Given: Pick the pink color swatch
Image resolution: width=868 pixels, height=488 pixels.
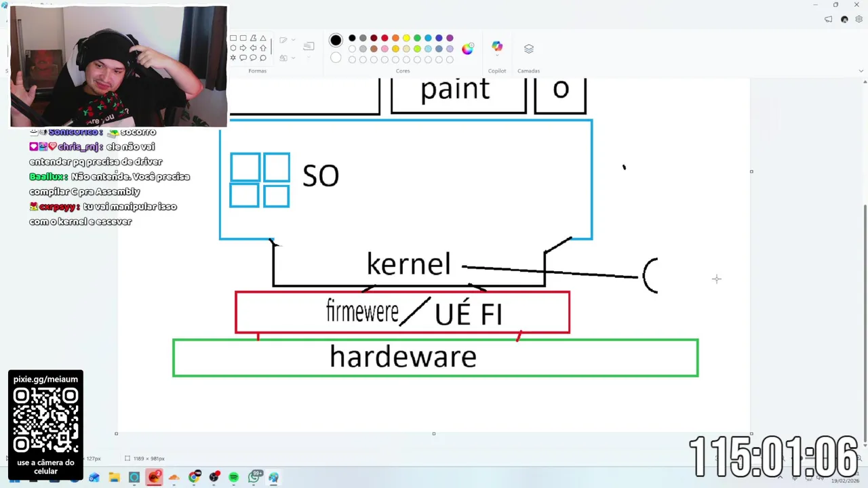Looking at the screenshot, I should coord(384,49).
